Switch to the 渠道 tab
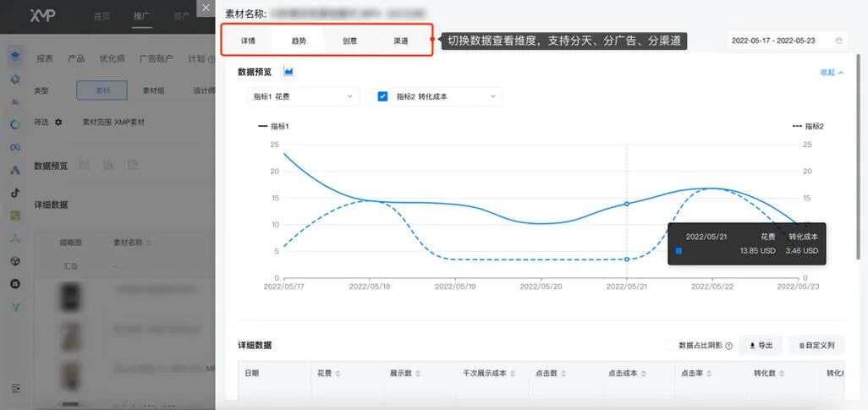 pos(401,41)
